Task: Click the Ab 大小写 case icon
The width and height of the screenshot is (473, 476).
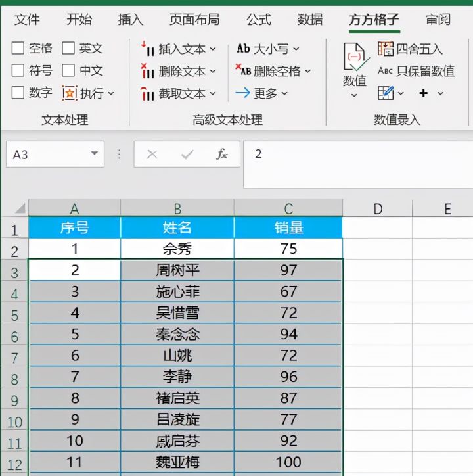Action: [243, 49]
